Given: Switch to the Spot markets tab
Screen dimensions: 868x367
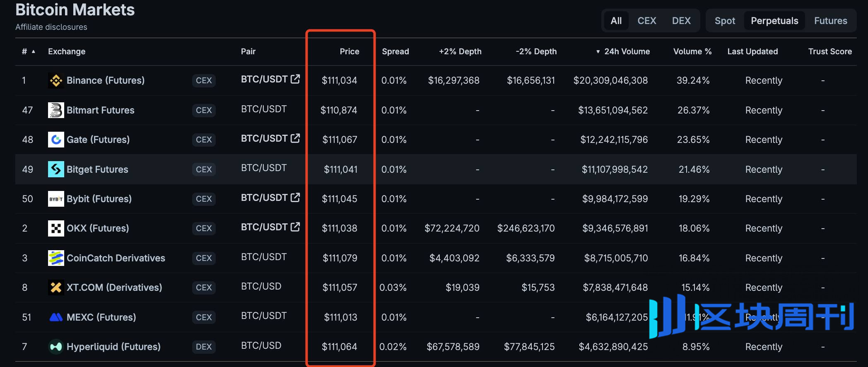Looking at the screenshot, I should [x=725, y=21].
